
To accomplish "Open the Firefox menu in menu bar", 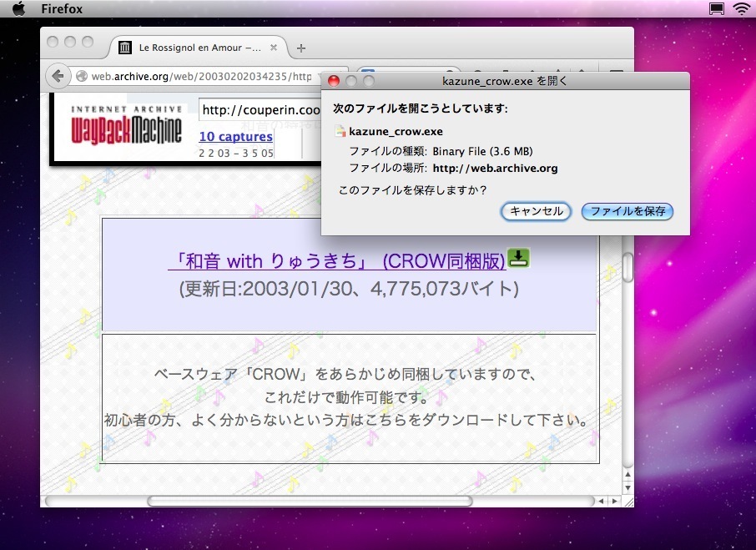I will (62, 9).
